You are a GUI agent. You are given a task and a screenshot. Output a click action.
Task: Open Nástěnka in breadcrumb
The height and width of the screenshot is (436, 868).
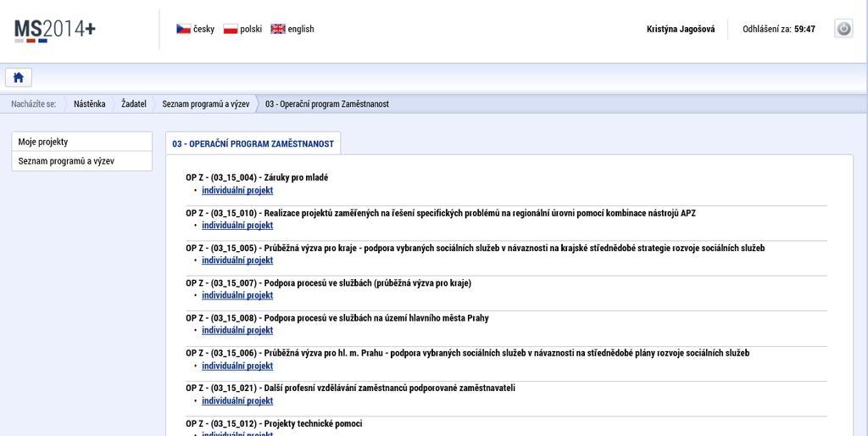click(x=89, y=103)
